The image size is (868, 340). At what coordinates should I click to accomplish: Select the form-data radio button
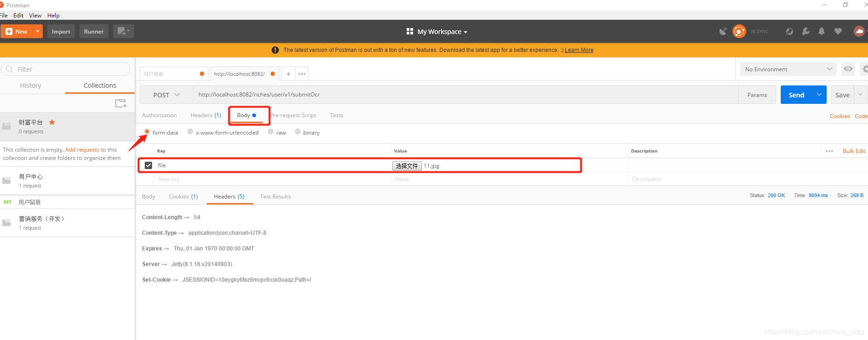[x=147, y=132]
